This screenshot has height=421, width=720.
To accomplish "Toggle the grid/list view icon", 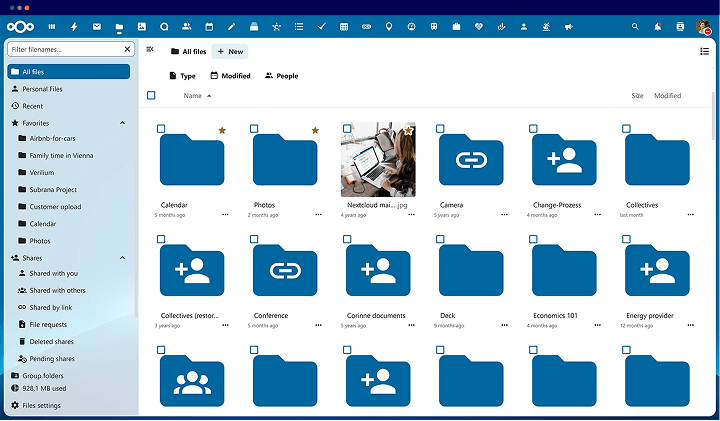I will coord(704,51).
